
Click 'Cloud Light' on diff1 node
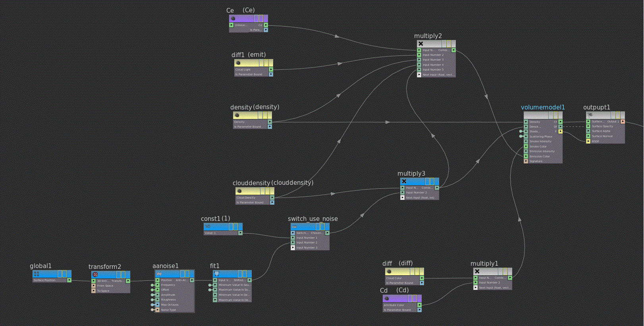pyautogui.click(x=243, y=69)
